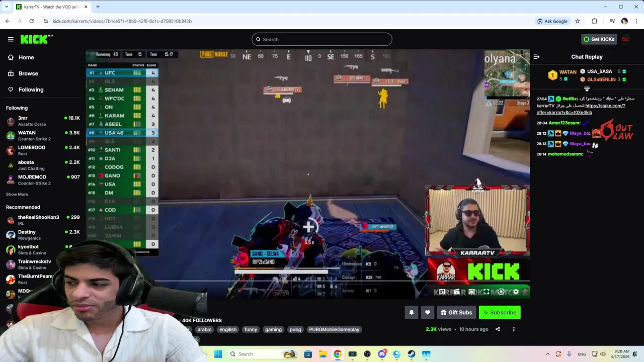Viewport: 644px width, 362px height.
Task: Open BotRix's chat profile
Action: (570, 99)
